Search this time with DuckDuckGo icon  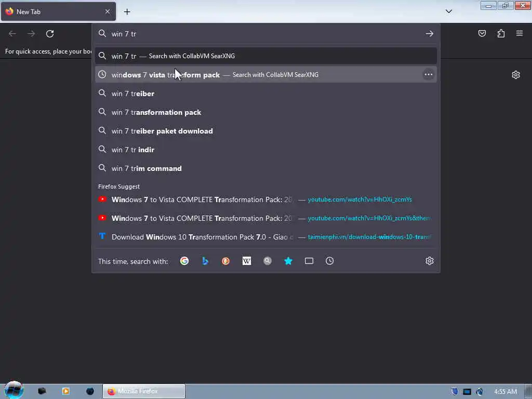(x=225, y=261)
